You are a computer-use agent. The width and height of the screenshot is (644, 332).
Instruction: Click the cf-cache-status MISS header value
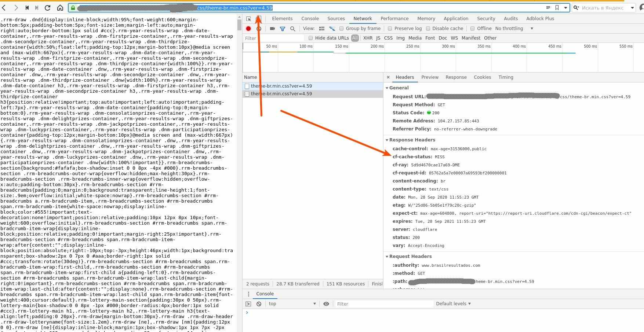pos(440,157)
